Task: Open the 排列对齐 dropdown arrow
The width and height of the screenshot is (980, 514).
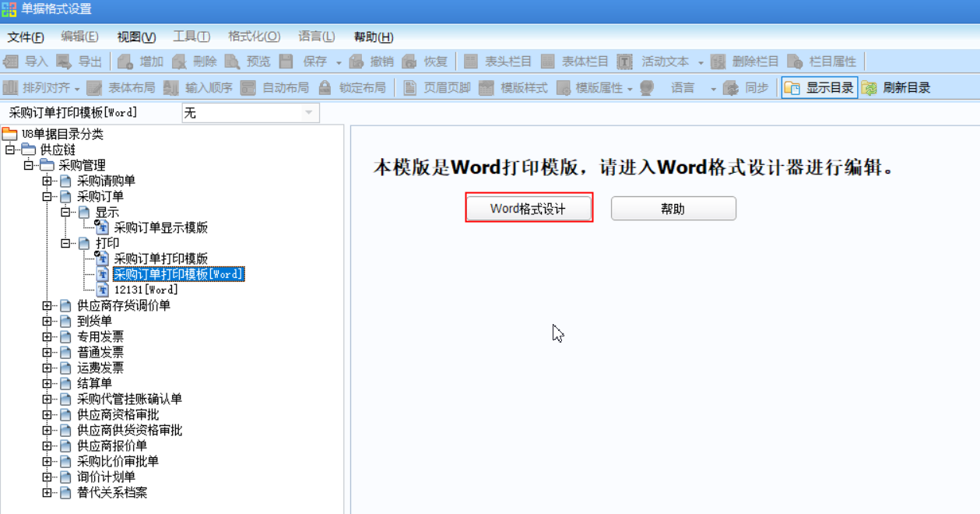Action: 77,89
